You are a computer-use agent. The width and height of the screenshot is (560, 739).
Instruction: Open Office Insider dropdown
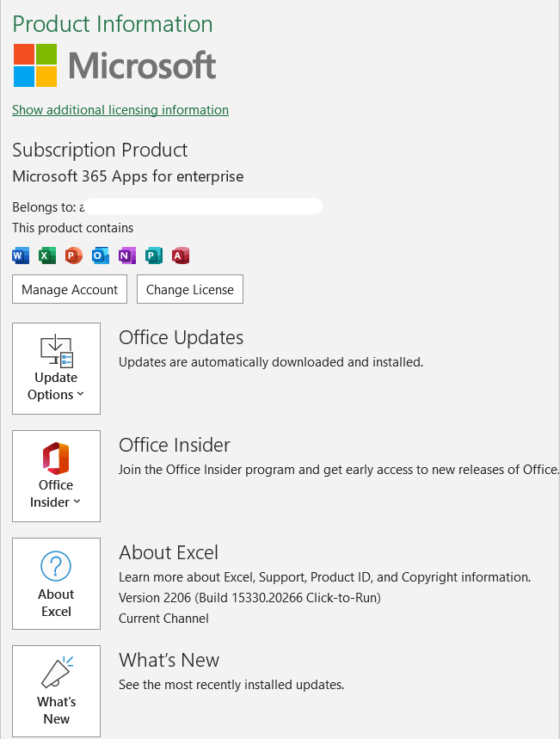point(56,476)
